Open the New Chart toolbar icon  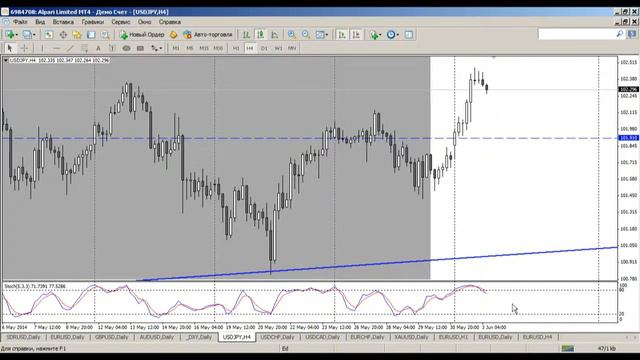(x=10, y=35)
